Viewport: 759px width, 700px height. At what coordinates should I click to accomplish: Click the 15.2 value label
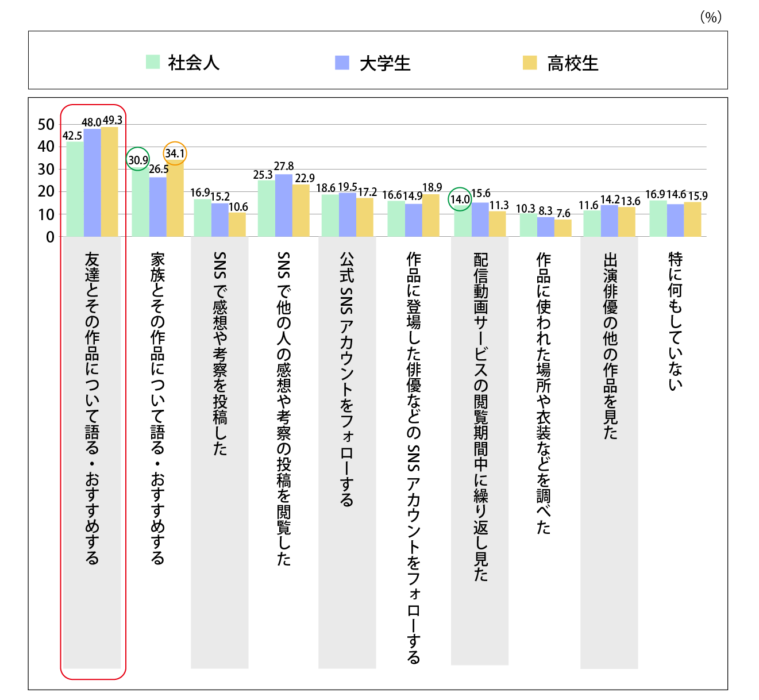click(220, 197)
